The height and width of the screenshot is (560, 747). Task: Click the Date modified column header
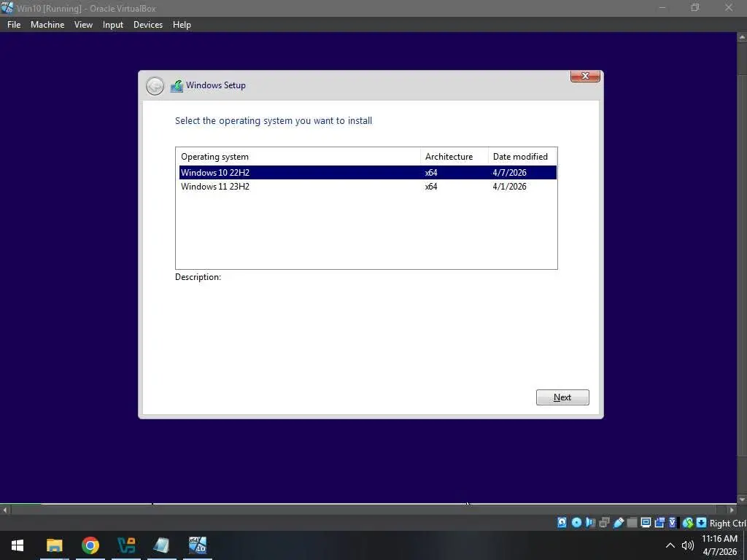(522, 157)
